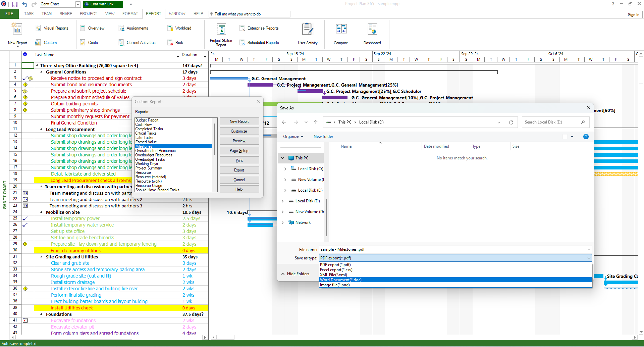Click the Sign In button
Screen dimensions: 644x347
pyautogui.click(x=633, y=15)
